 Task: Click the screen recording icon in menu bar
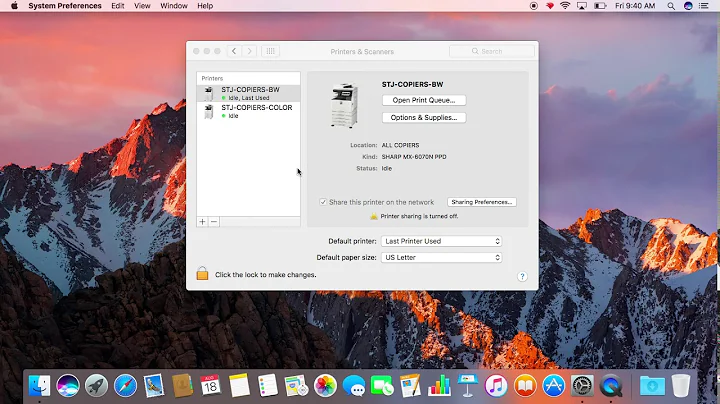pyautogui.click(x=534, y=6)
